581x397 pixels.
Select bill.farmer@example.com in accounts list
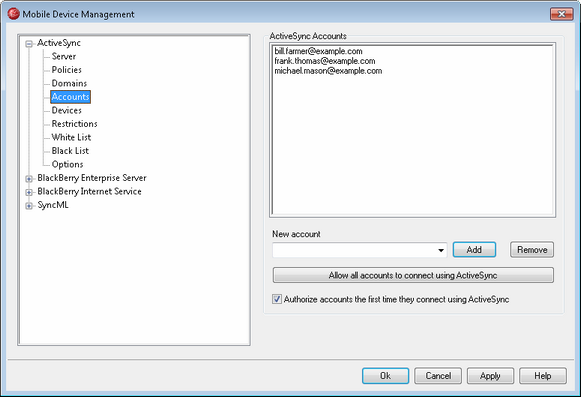tap(318, 51)
